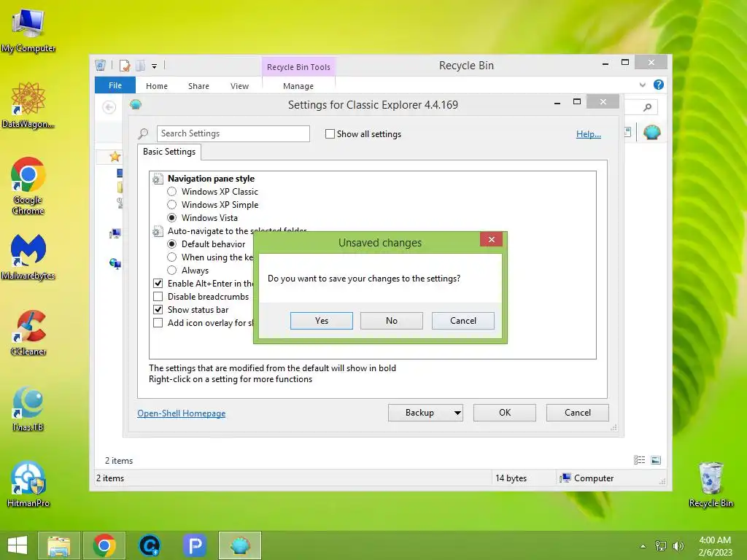Screen dimensions: 747x560
Task: Open the Recycle Bin desktop icon
Action: pyautogui.click(x=711, y=484)
